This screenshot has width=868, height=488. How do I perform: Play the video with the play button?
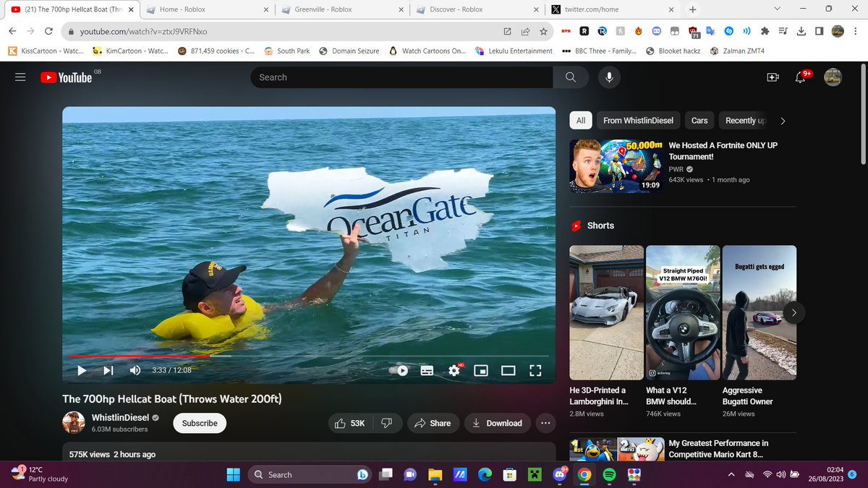point(82,370)
